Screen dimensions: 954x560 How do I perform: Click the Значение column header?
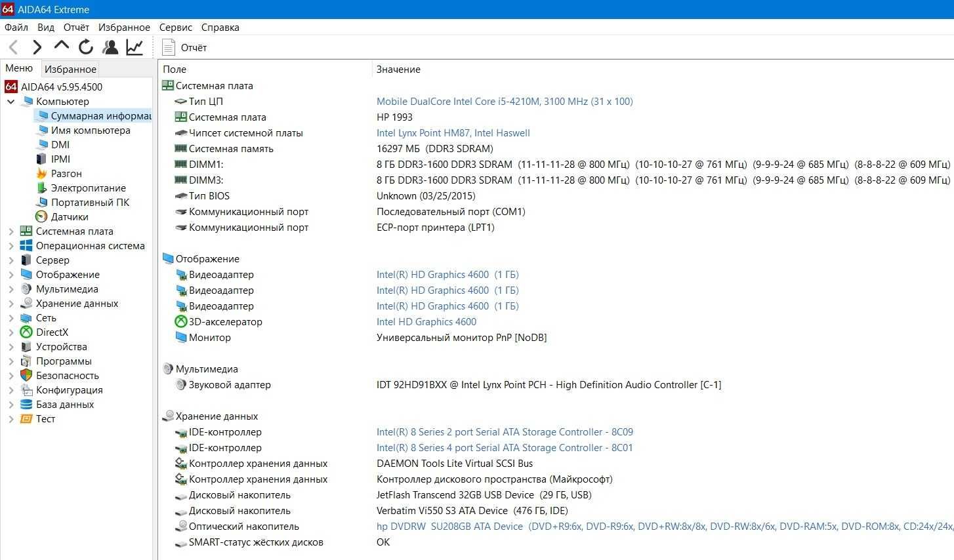click(x=398, y=69)
